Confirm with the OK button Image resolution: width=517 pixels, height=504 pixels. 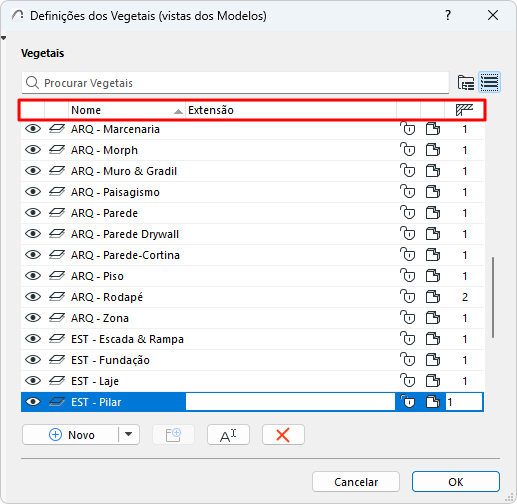[456, 482]
